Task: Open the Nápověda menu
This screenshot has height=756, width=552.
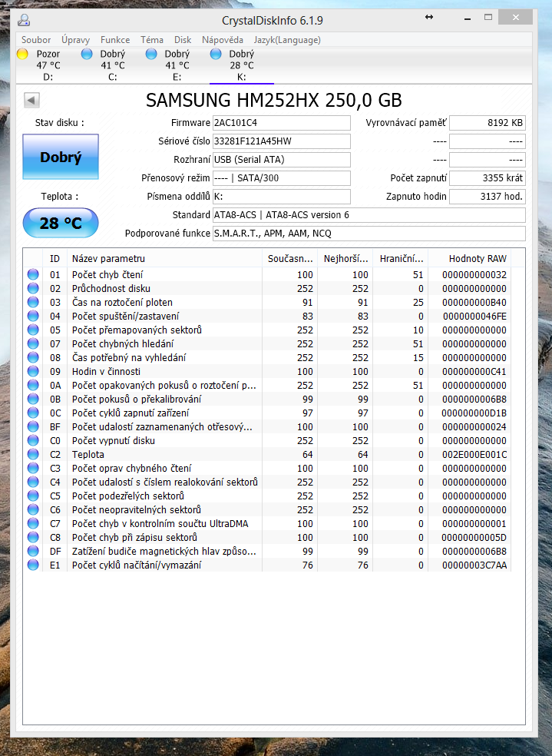Action: 223,39
